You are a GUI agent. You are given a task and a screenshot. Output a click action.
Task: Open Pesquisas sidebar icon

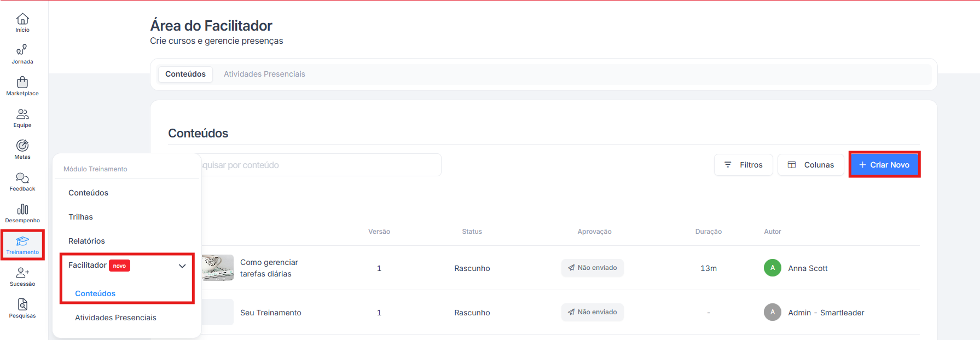click(22, 308)
